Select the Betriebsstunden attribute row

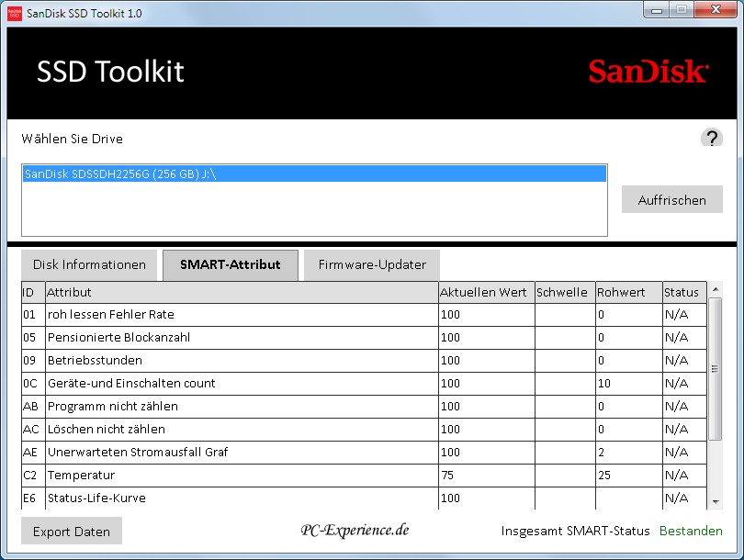364,361
